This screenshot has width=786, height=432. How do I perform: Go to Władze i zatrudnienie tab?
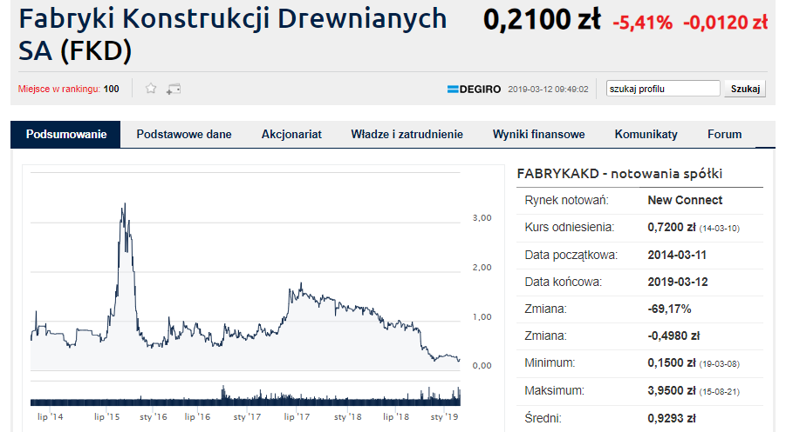pyautogui.click(x=407, y=134)
